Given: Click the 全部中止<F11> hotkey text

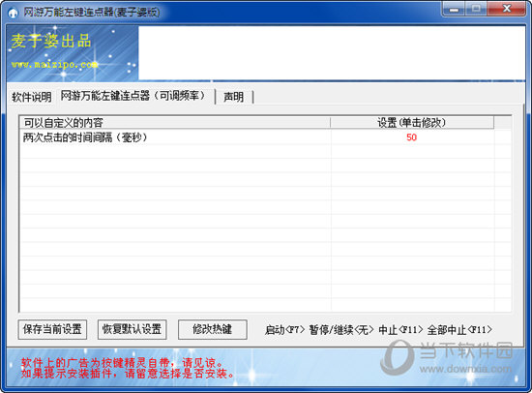Looking at the screenshot, I should coord(459,329).
